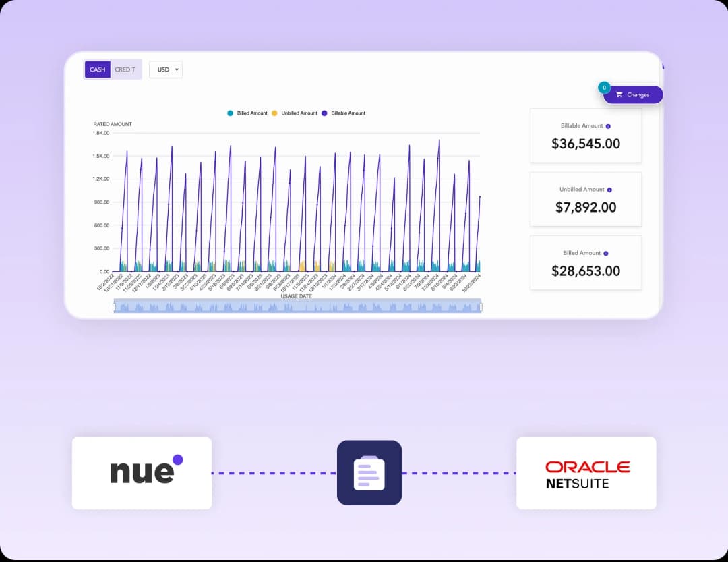Toggle the Unbilled Amount series in legend
Viewport: 728px width, 562px height.
click(274, 113)
